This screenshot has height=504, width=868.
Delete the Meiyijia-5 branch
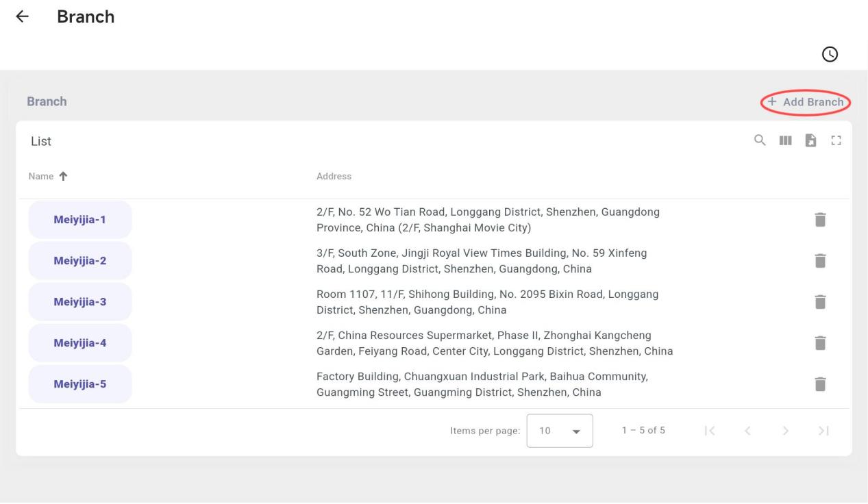click(x=820, y=384)
